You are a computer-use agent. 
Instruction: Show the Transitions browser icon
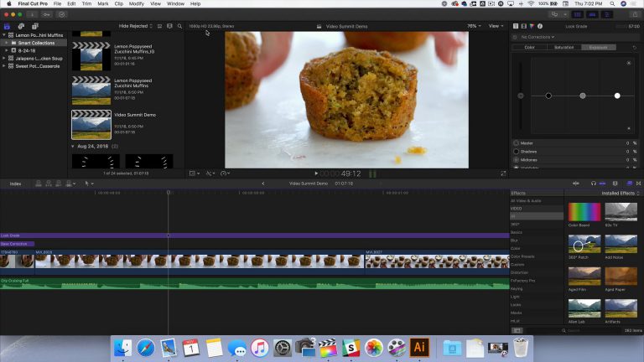[638, 184]
